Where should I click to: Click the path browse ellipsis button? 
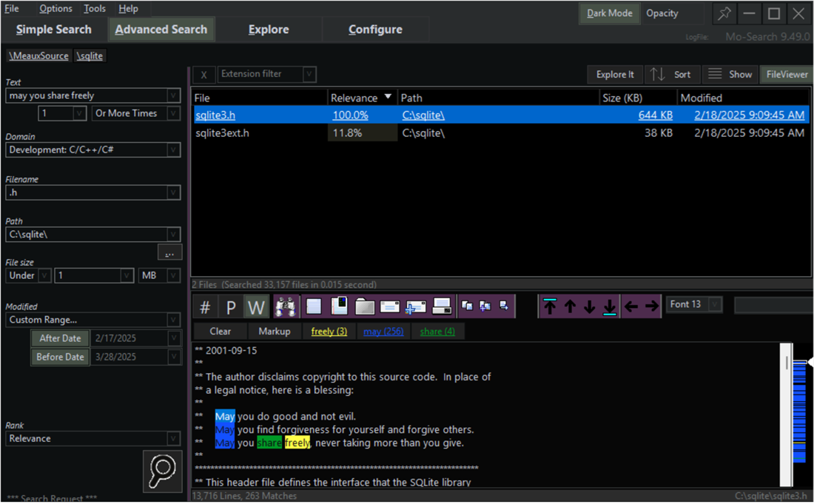coord(169,253)
